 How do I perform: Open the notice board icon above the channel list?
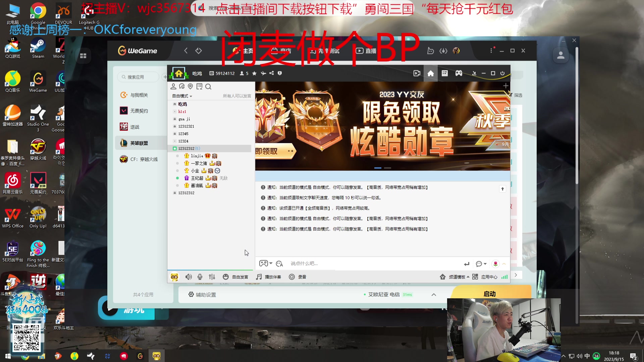(200, 86)
